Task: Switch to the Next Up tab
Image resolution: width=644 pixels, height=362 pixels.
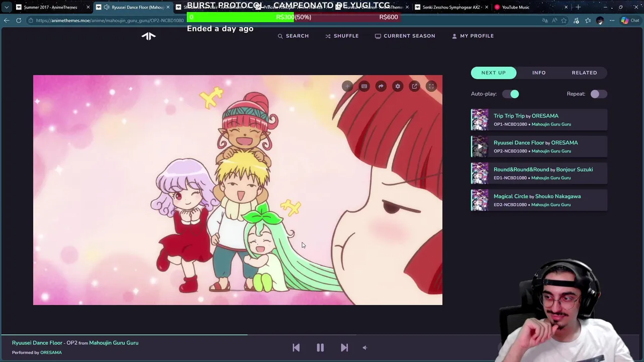Action: point(494,72)
